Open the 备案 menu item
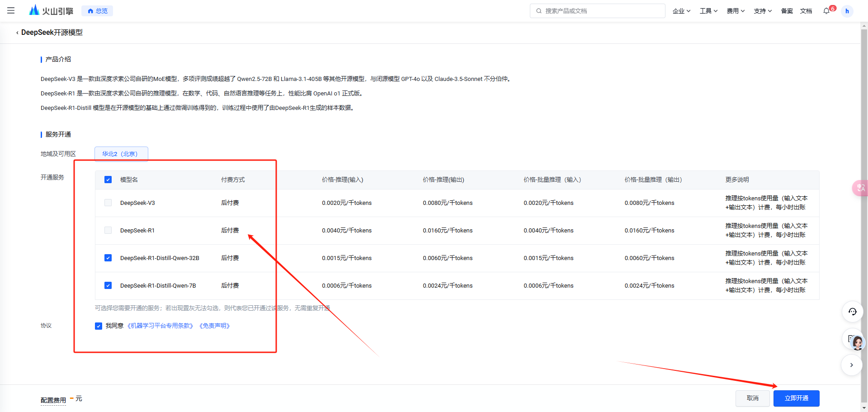 point(787,11)
